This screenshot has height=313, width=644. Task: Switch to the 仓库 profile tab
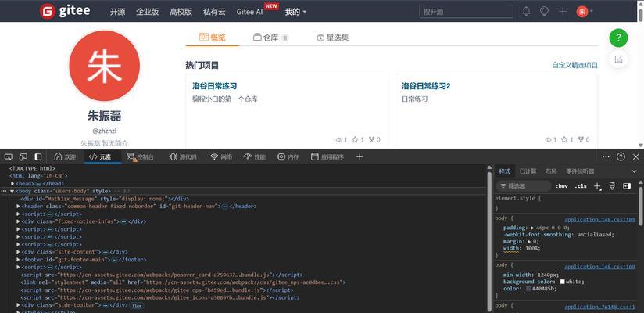270,38
